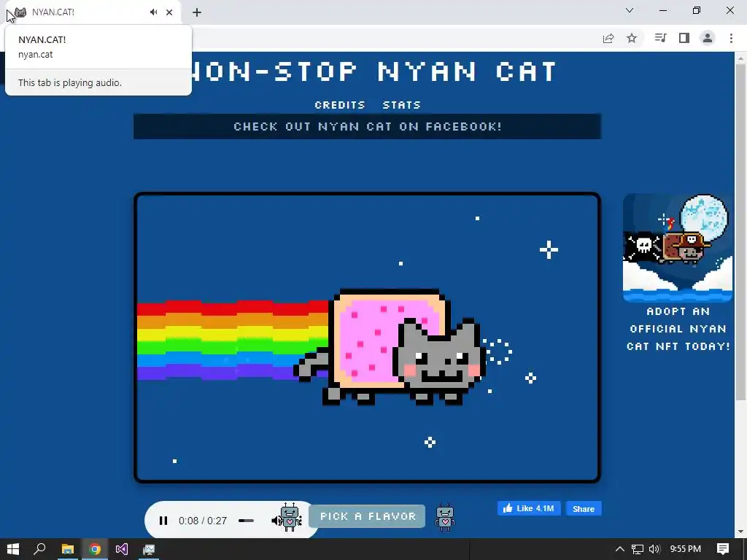This screenshot has height=560, width=747.
Task: Open Windows taskbar search
Action: point(39,549)
